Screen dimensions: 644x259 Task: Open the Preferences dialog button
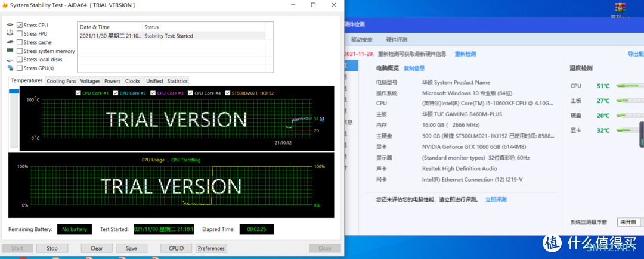[211, 248]
